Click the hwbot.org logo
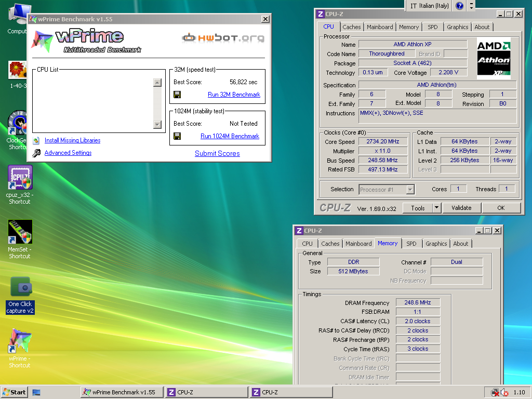The height and width of the screenshot is (399, 532). coord(223,37)
